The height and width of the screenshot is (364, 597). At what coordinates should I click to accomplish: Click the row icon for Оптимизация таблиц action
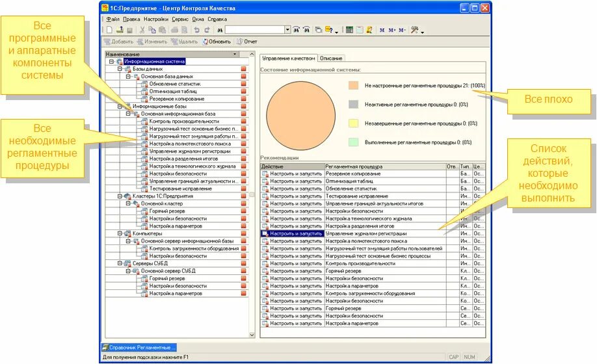[x=265, y=181]
